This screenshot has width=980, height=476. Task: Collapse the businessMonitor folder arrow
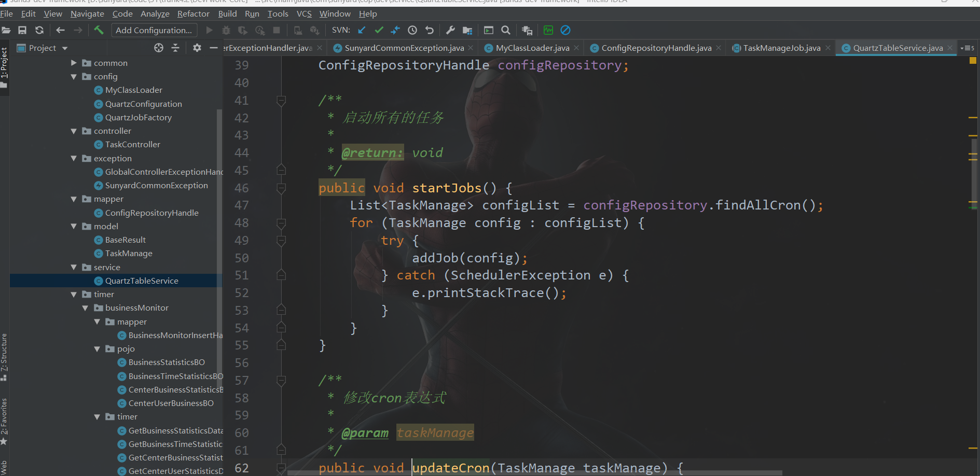tap(85, 308)
